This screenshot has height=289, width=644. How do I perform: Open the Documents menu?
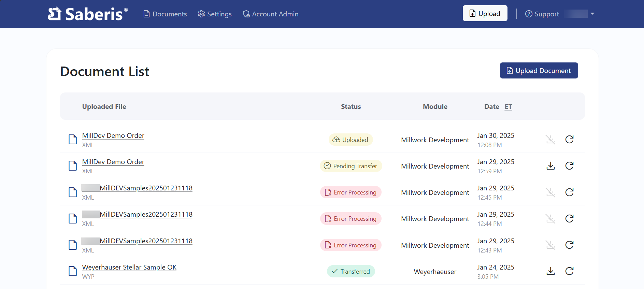(165, 14)
